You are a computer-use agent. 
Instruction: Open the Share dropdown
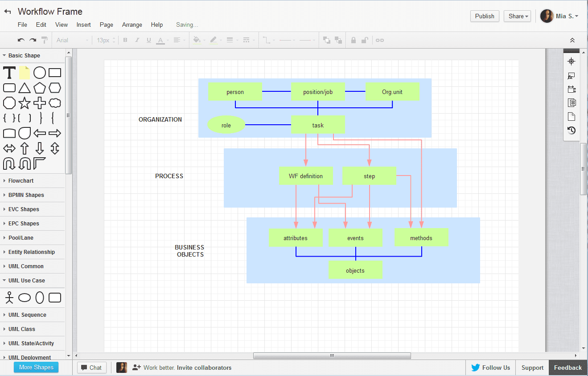tap(517, 16)
